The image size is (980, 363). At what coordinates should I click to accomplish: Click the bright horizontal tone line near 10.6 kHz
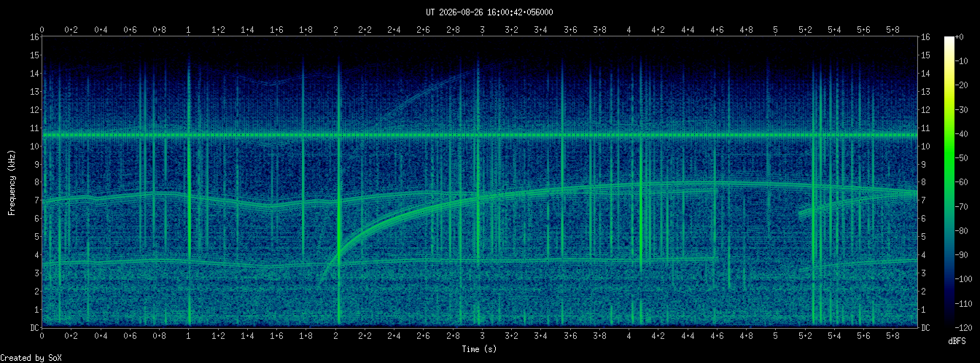tap(480, 135)
